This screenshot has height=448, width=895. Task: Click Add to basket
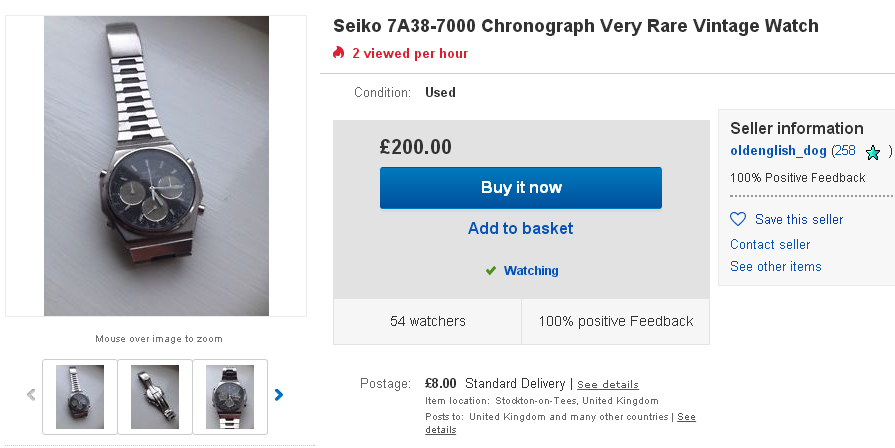coord(520,228)
